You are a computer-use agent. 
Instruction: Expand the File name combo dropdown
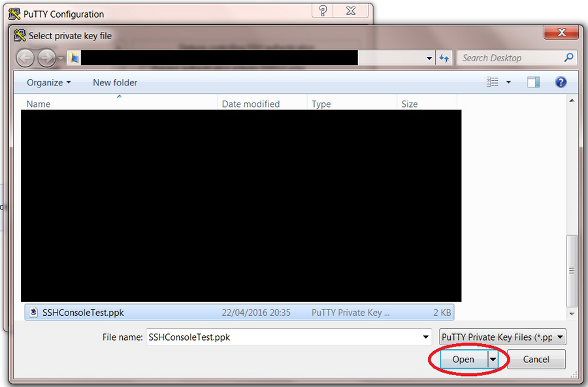point(426,337)
